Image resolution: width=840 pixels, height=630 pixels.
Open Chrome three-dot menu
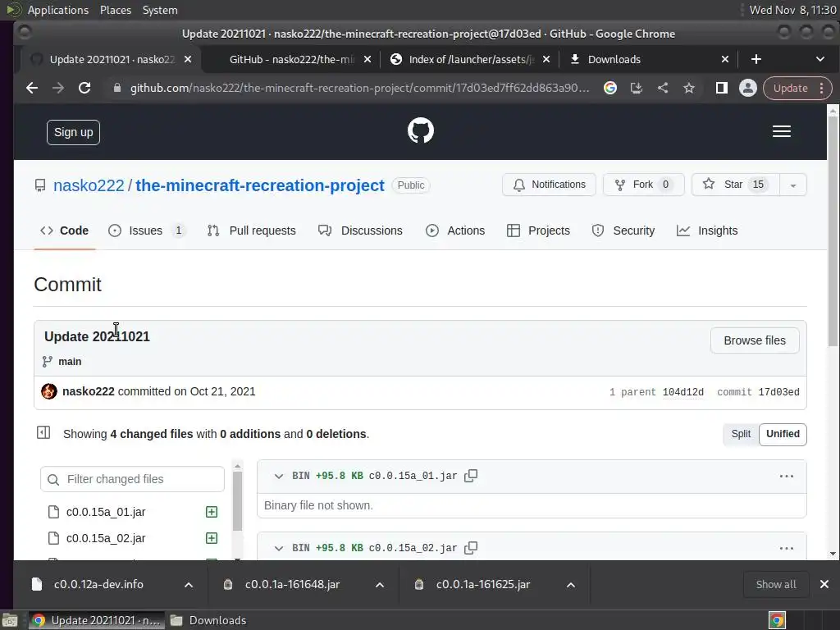(x=822, y=89)
